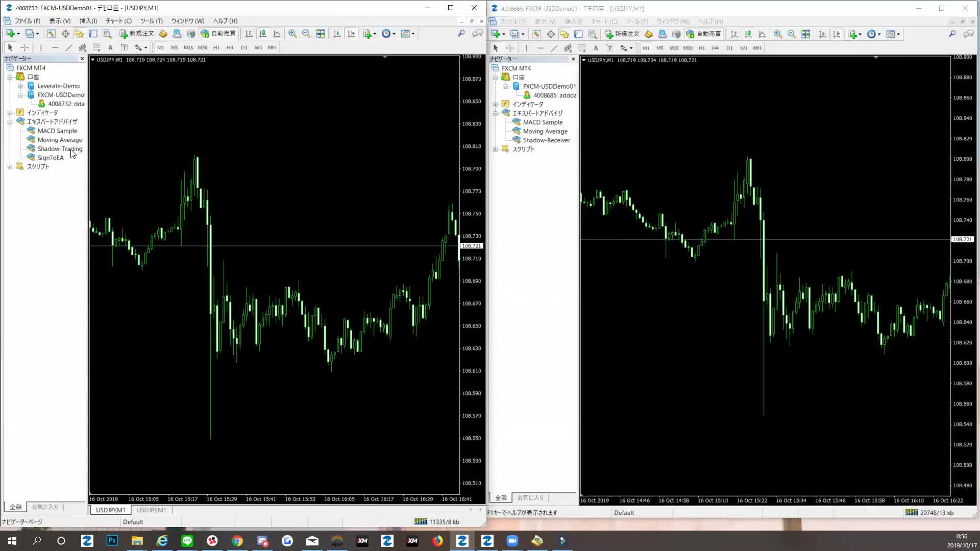Open Google Chrome from taskbar

(237, 541)
